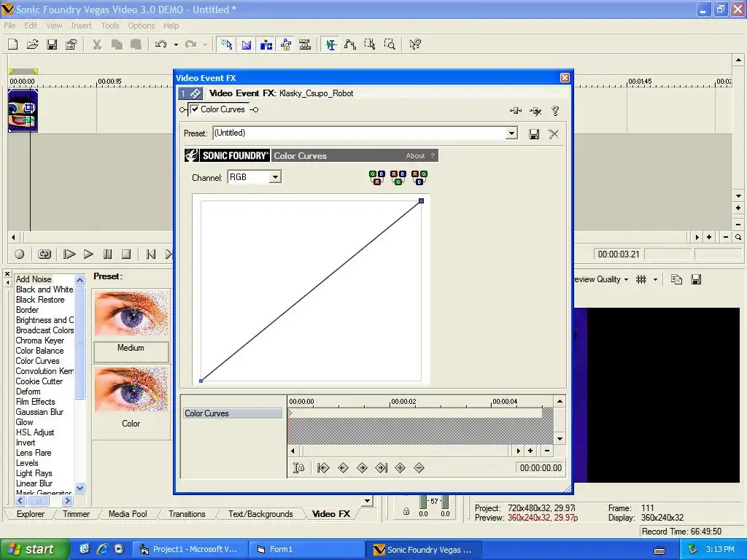This screenshot has width=747, height=560.
Task: Click the Record transport button
Action: click(20, 254)
